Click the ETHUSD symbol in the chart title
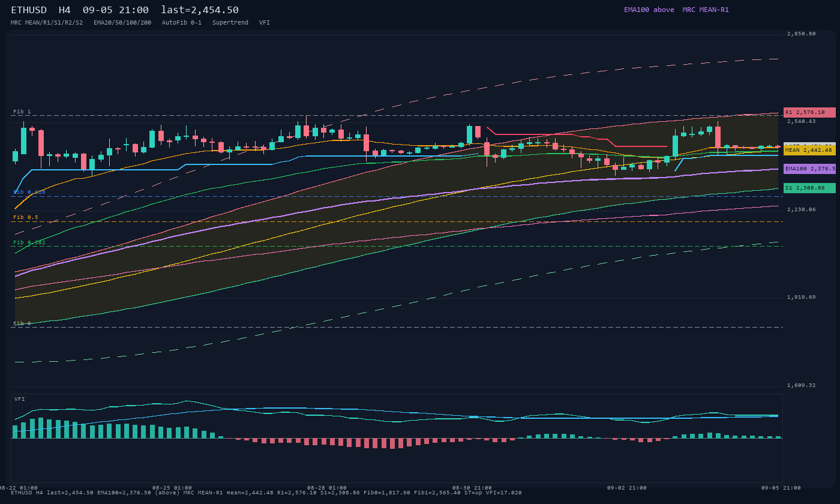This screenshot has width=840, height=504. 29,10
